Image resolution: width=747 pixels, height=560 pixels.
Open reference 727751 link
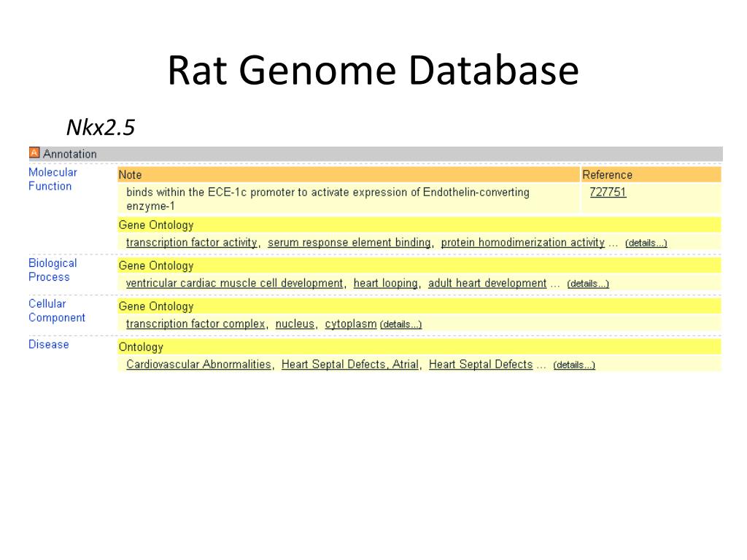coord(608,192)
